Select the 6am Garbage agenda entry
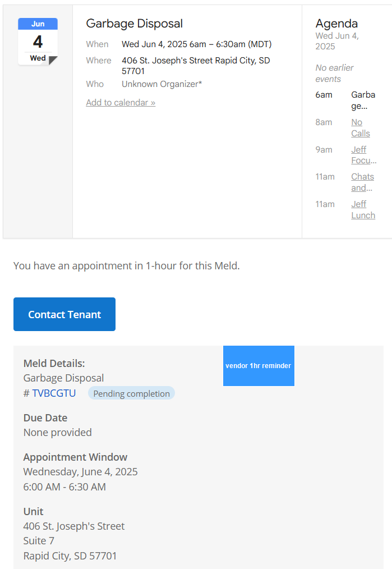This screenshot has width=392, height=569. 363,100
